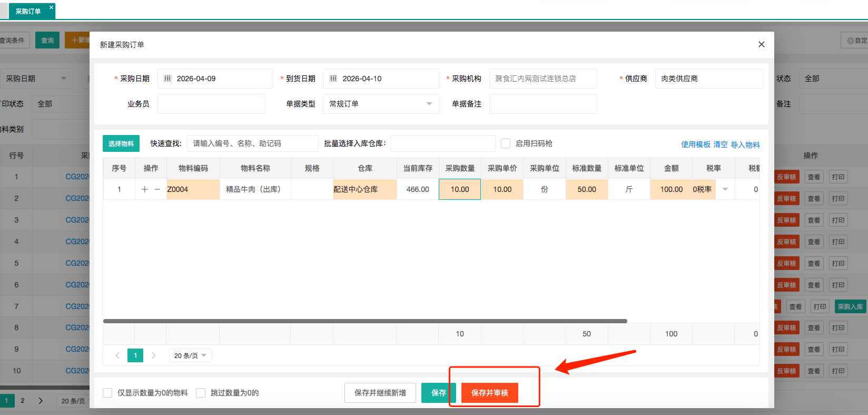868x415 pixels.
Task: Click page 1 in dialog pager
Action: point(135,355)
